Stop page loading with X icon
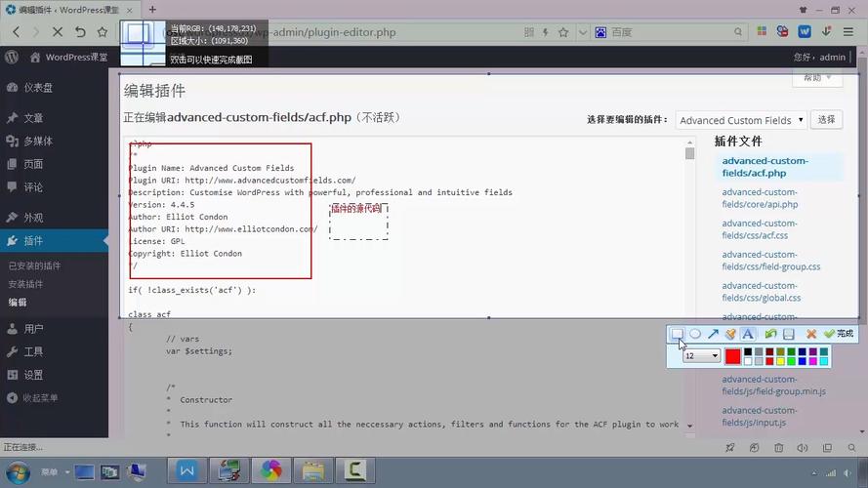 click(57, 32)
